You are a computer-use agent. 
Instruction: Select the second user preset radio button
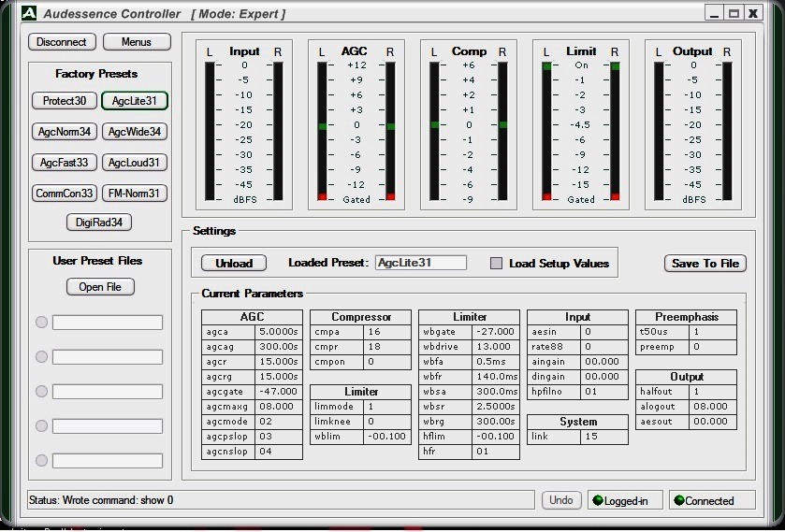pos(41,357)
